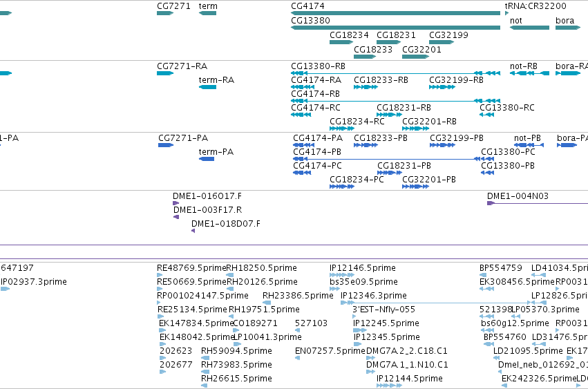The width and height of the screenshot is (588, 389).
Task: Open the bora gene label
Action: coord(565,21)
